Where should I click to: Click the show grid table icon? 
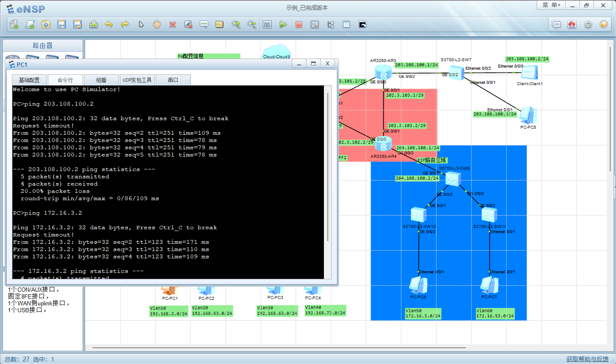(346, 25)
